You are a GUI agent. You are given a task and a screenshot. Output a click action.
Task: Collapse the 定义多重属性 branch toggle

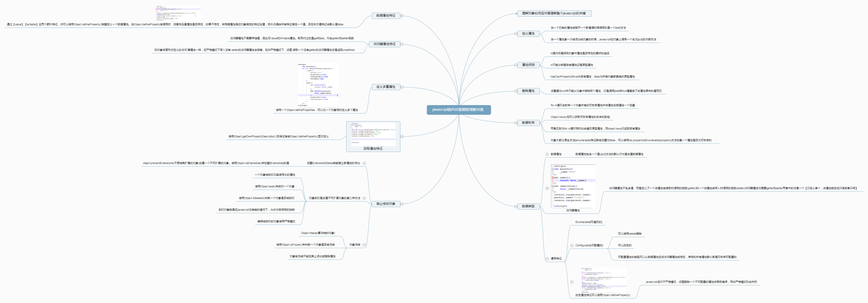(402, 87)
